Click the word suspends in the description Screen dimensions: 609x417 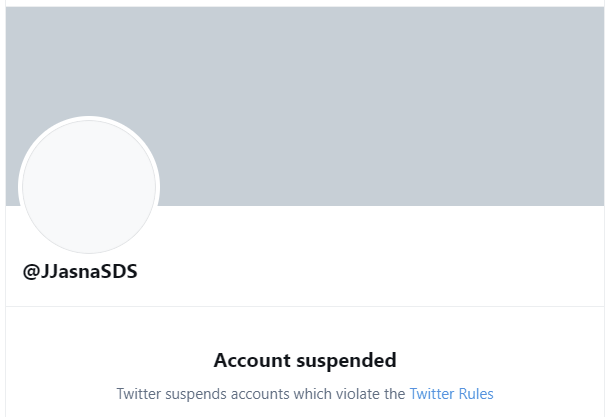click(196, 394)
